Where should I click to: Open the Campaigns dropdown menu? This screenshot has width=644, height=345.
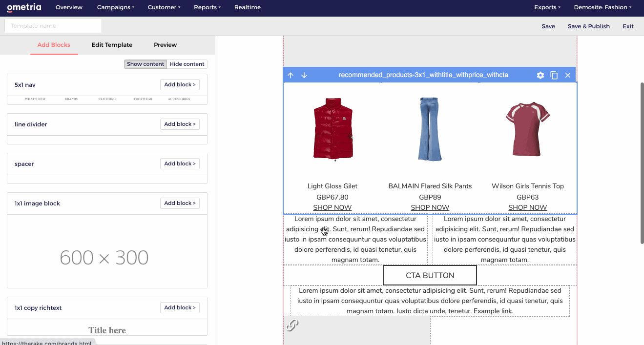(x=116, y=7)
